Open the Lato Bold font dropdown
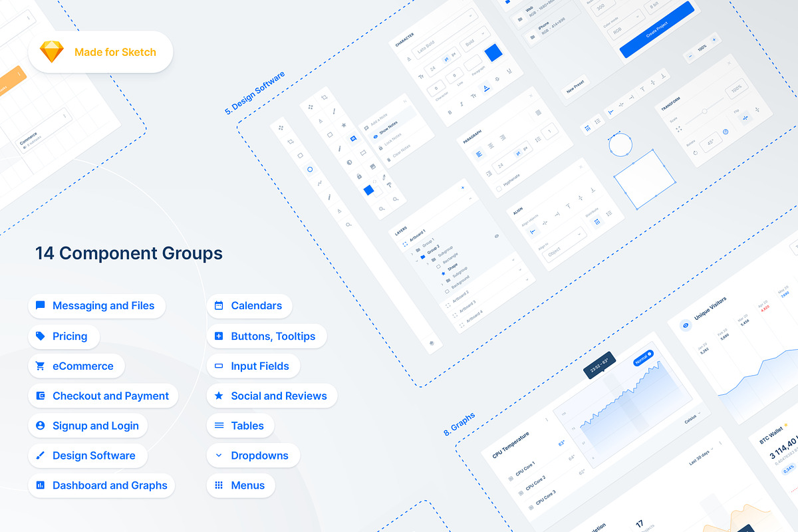Image resolution: width=798 pixels, height=532 pixels. tap(426, 46)
